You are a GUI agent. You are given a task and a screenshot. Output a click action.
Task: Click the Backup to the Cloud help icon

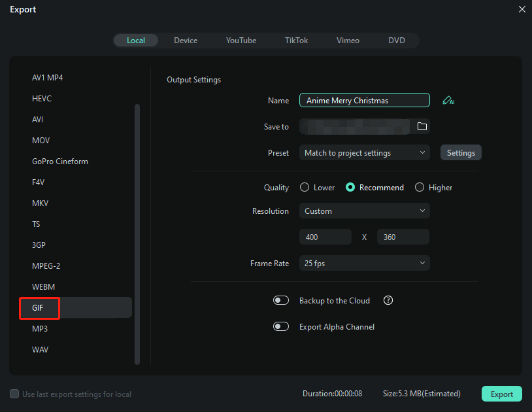(x=388, y=300)
